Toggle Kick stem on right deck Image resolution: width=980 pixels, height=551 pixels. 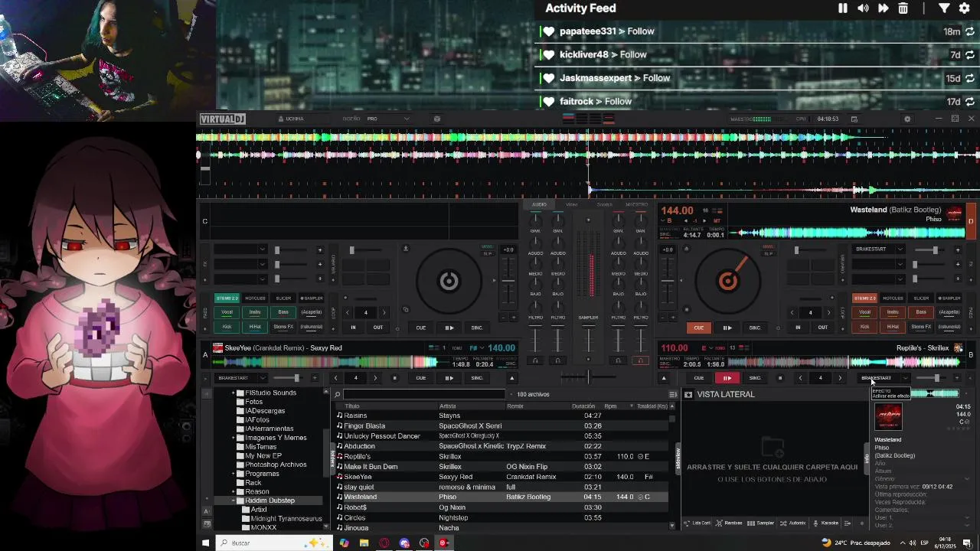click(x=864, y=327)
